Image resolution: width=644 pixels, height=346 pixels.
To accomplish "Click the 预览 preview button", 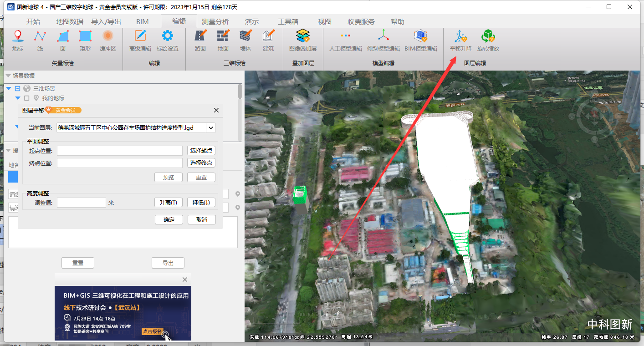I will click(169, 178).
